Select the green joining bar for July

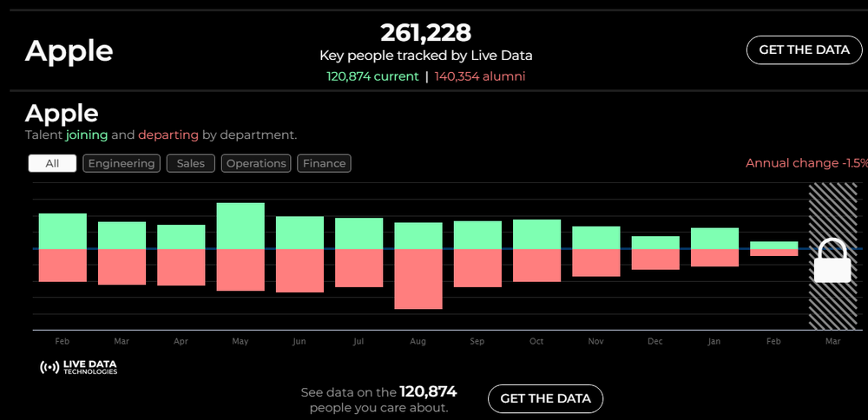pyautogui.click(x=358, y=233)
